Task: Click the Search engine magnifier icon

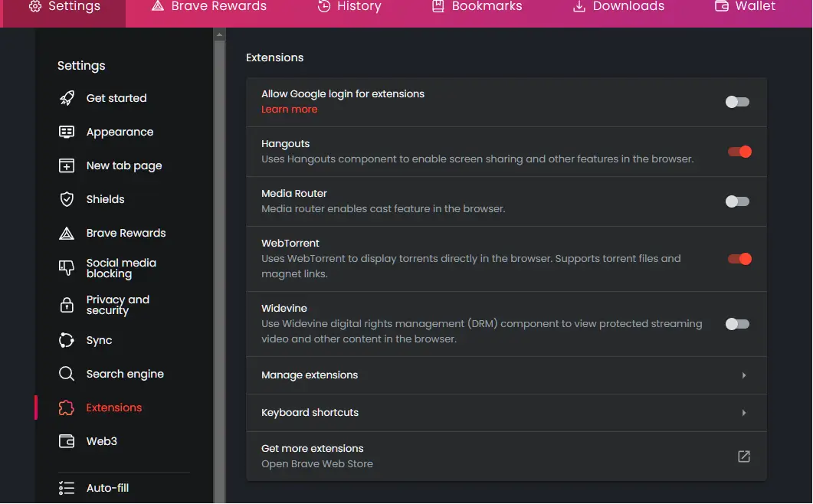Action: [x=67, y=374]
